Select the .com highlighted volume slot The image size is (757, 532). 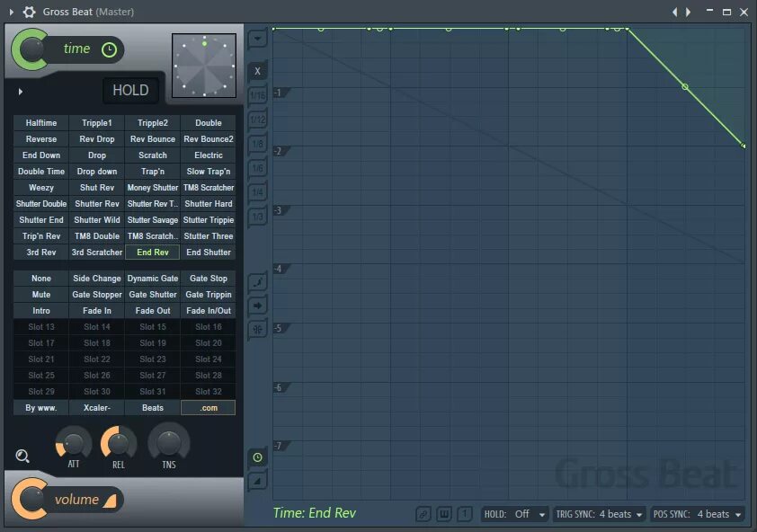click(x=209, y=407)
